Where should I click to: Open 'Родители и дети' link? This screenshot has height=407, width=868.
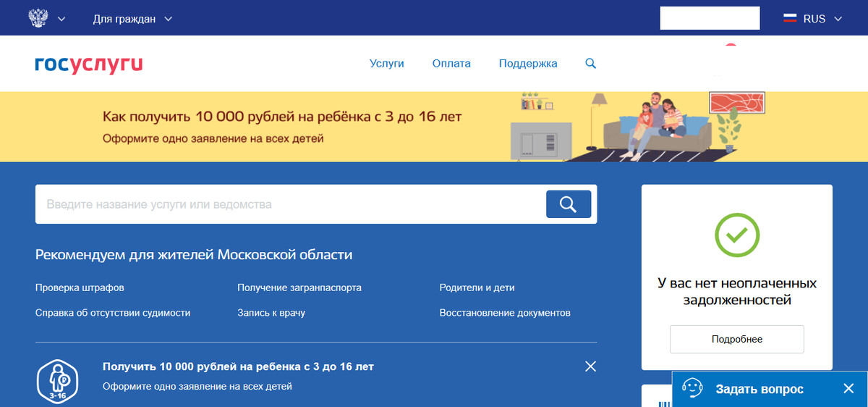click(x=477, y=288)
